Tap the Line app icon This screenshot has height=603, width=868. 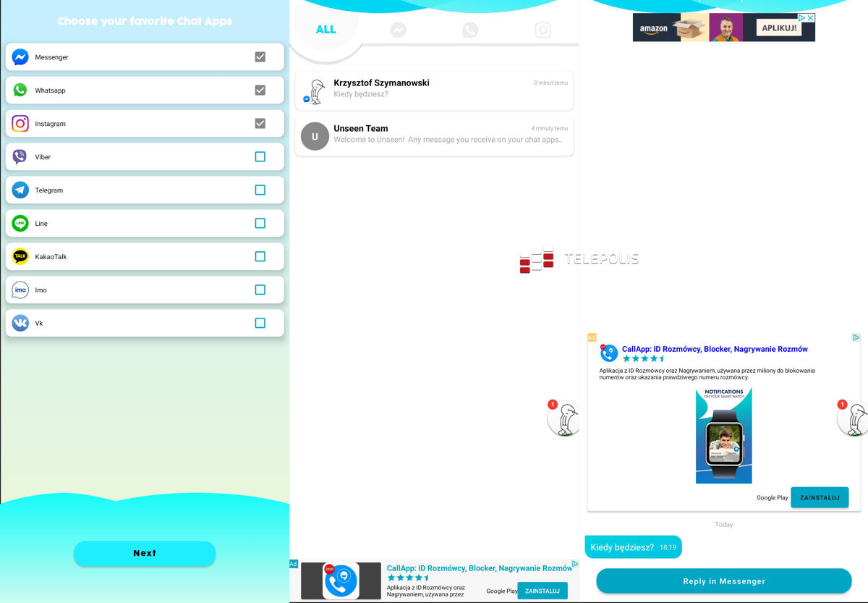click(20, 224)
